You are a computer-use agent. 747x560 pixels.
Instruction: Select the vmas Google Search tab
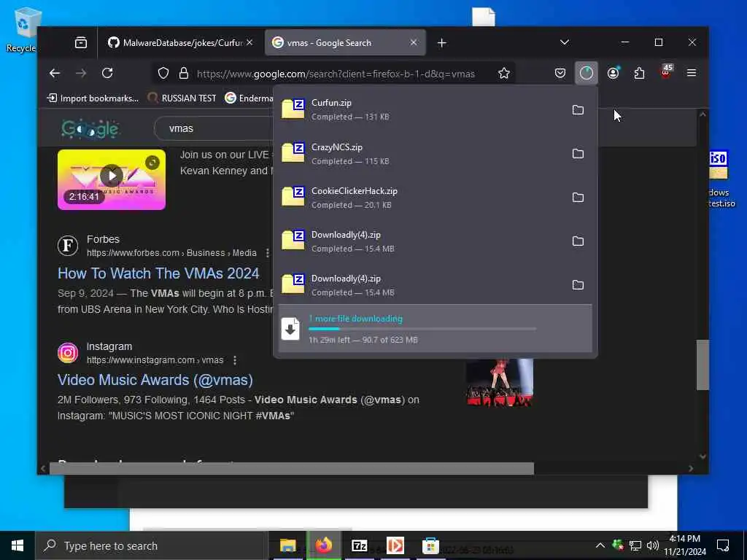(x=345, y=43)
